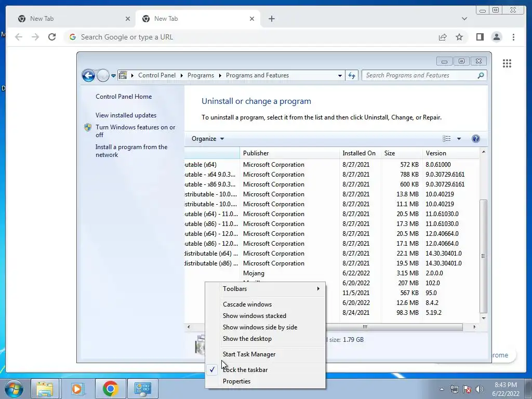This screenshot has height=399, width=532.
Task: Click the Control Panel back arrow button
Action: coord(88,75)
